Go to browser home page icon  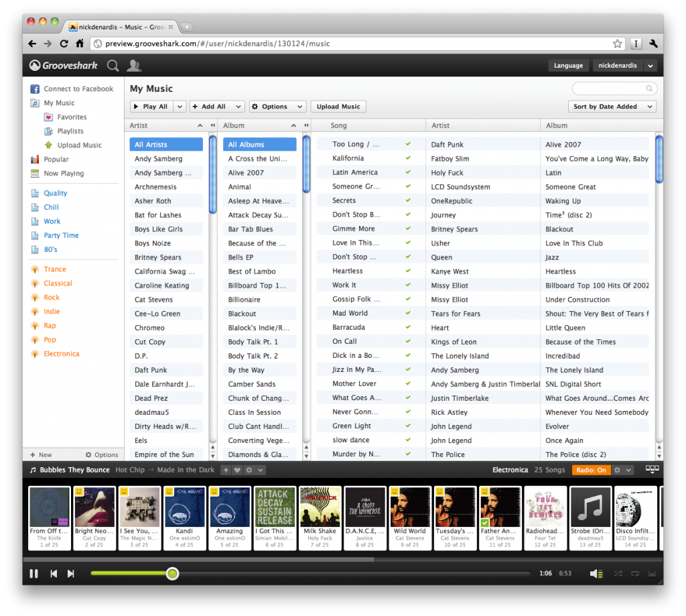point(80,44)
